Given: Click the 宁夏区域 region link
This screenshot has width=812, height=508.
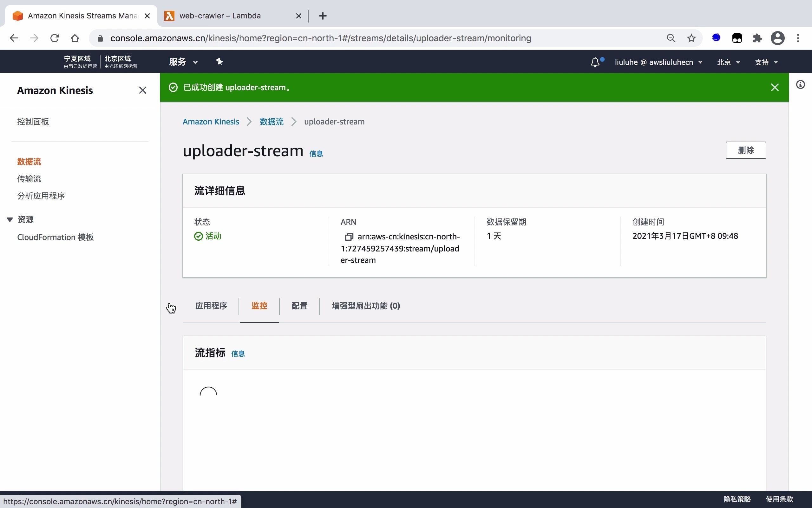Looking at the screenshot, I should pos(80,62).
